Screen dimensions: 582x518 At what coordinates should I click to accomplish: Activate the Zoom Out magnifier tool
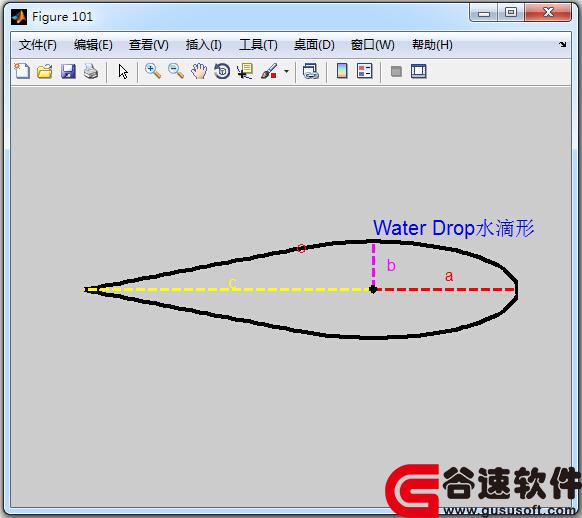(176, 71)
